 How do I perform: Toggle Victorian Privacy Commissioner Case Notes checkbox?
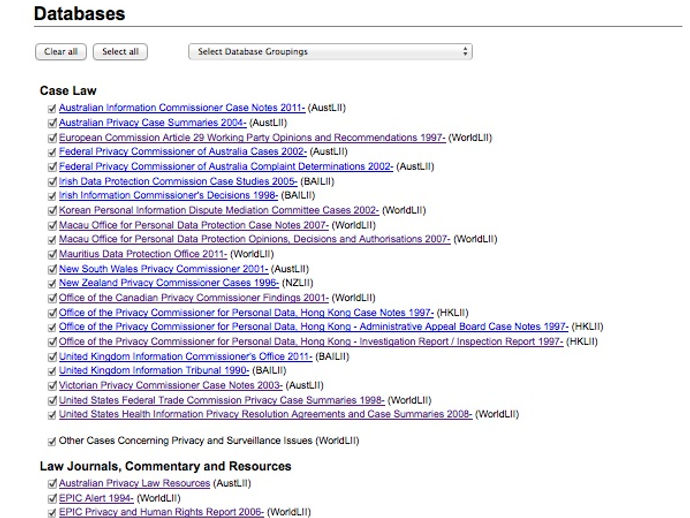click(52, 386)
